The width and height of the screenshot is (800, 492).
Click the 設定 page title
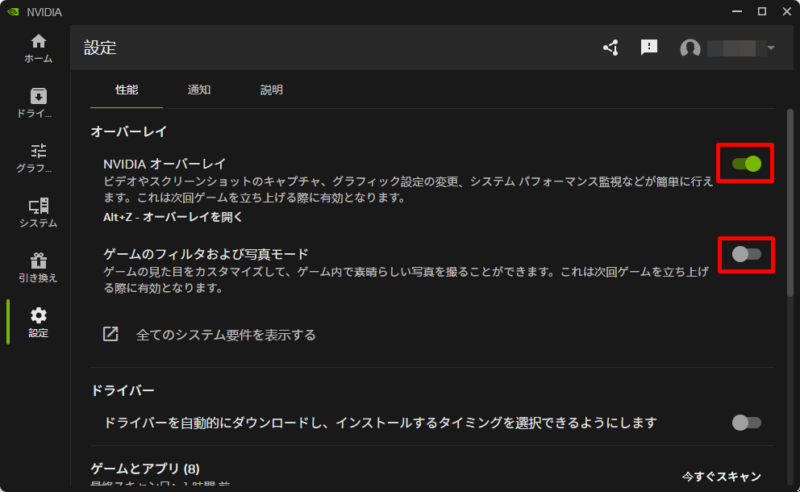coord(100,48)
